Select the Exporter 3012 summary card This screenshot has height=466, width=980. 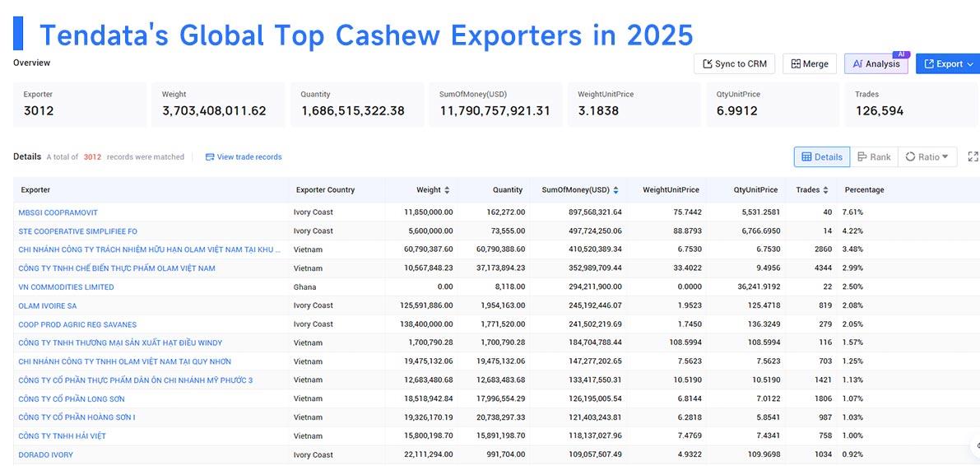tap(80, 105)
